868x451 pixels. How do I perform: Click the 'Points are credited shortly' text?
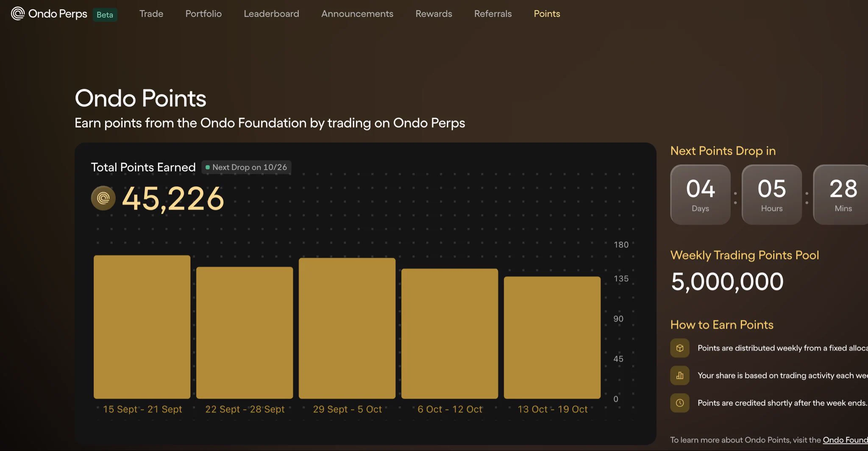tap(782, 403)
